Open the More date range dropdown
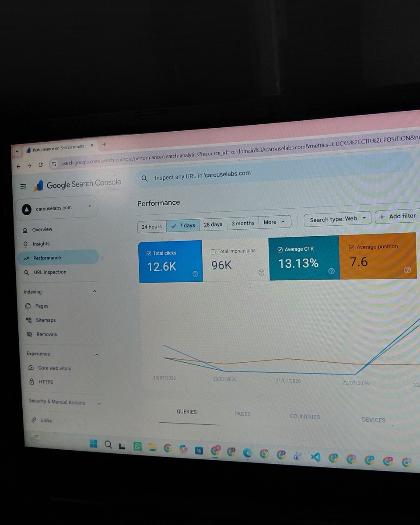Viewport: 420px width, 525px height. pos(275,222)
